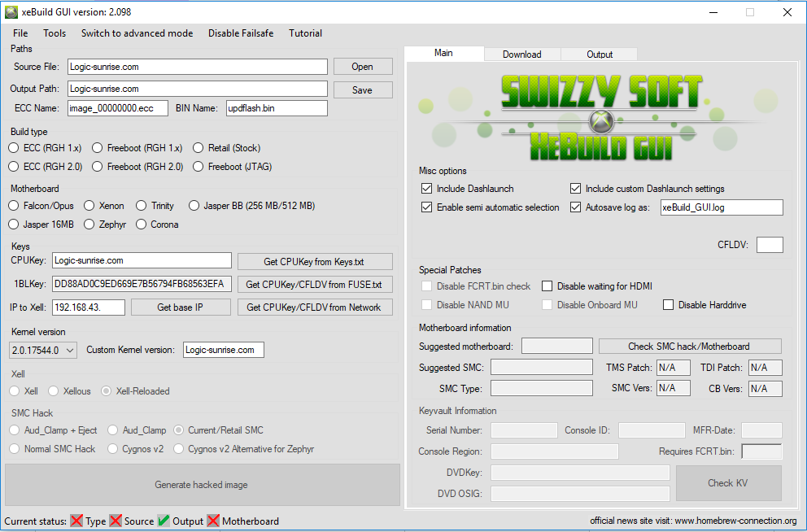Switch to the Output tab
This screenshot has height=532, width=807.
pos(600,54)
